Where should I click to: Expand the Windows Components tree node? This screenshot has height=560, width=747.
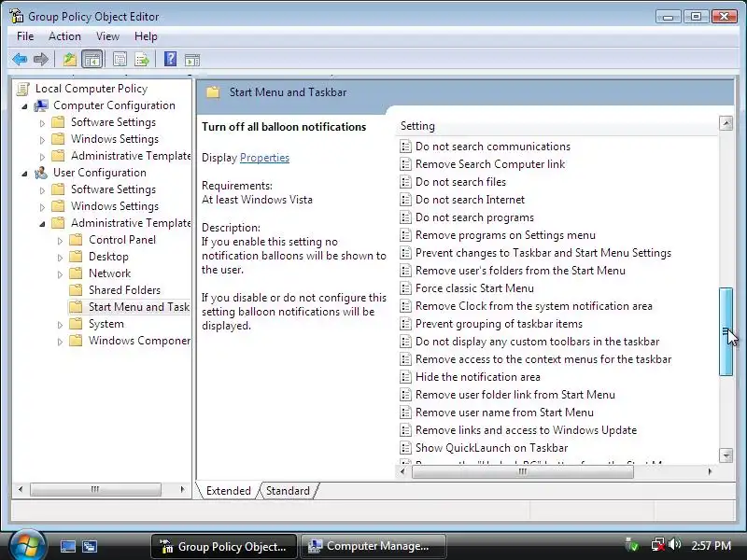click(60, 342)
